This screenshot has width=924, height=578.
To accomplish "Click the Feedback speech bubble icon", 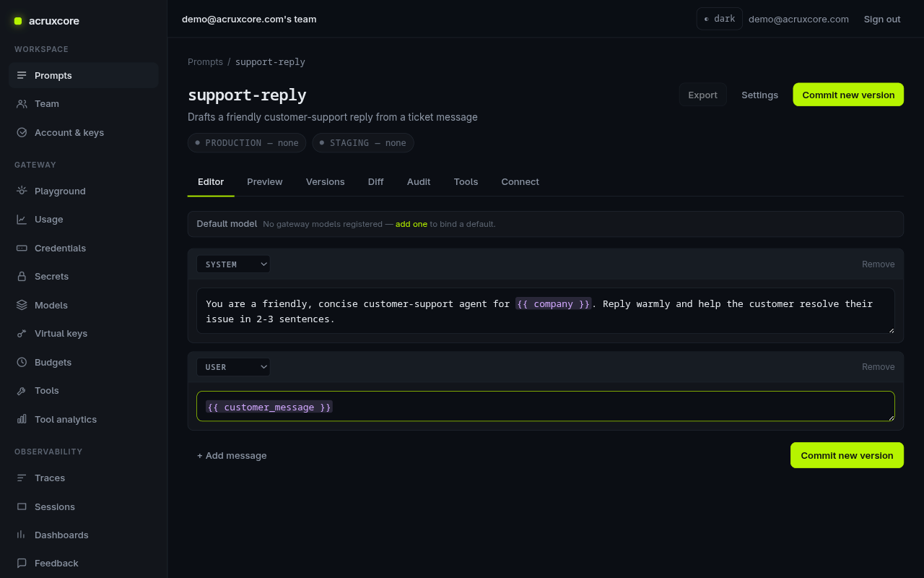I will tap(22, 563).
